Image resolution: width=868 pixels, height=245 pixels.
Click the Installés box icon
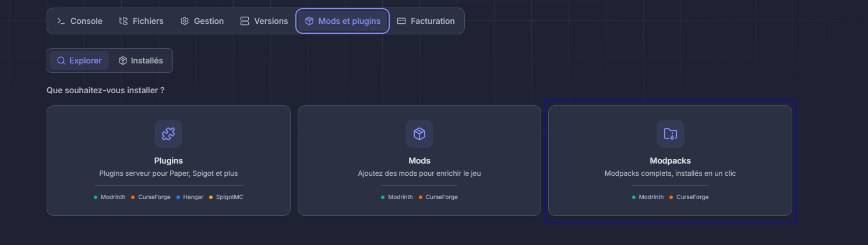tap(123, 61)
